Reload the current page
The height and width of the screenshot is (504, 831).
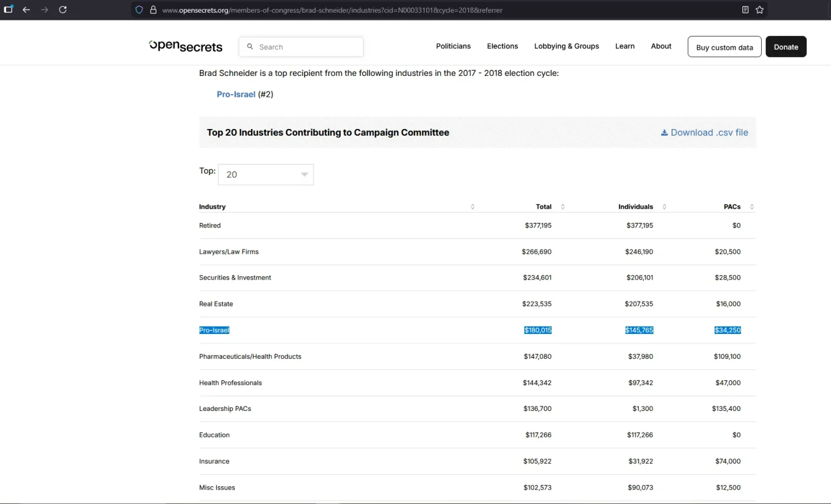[63, 10]
